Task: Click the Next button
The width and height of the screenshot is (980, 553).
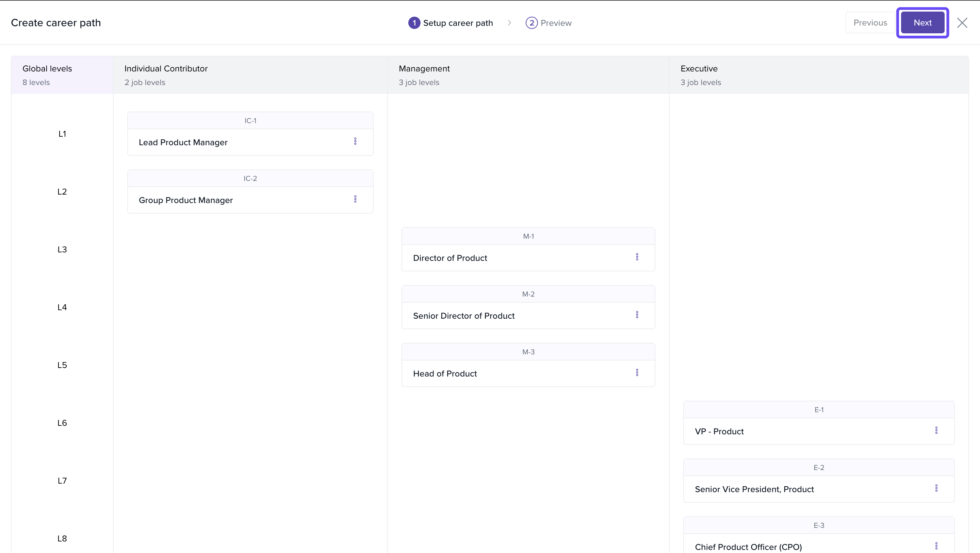Action: pos(922,23)
